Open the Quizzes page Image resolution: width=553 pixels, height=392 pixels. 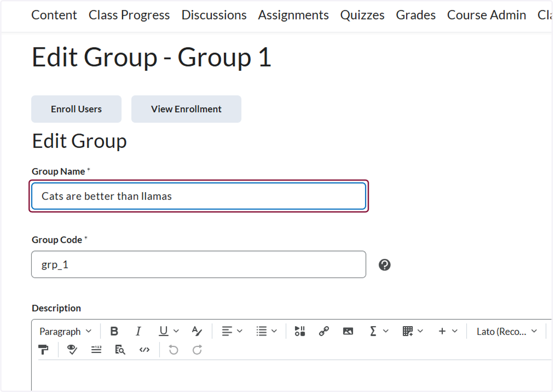tap(363, 15)
